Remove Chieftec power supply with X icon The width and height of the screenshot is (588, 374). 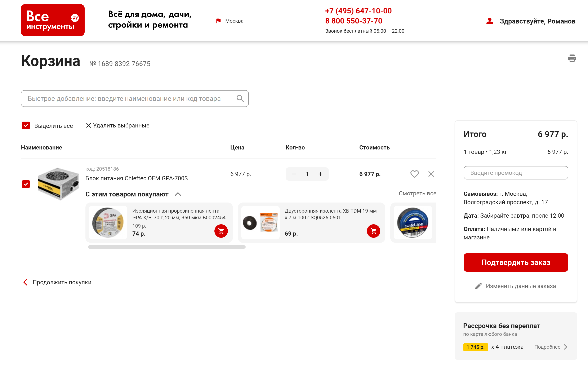pos(431,174)
